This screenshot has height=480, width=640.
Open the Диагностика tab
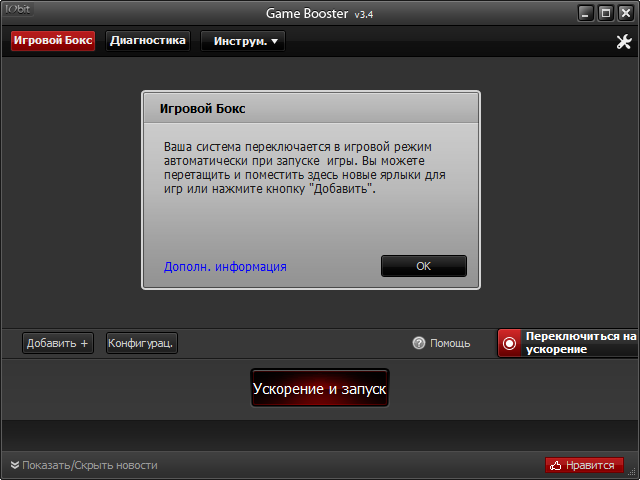coord(148,41)
